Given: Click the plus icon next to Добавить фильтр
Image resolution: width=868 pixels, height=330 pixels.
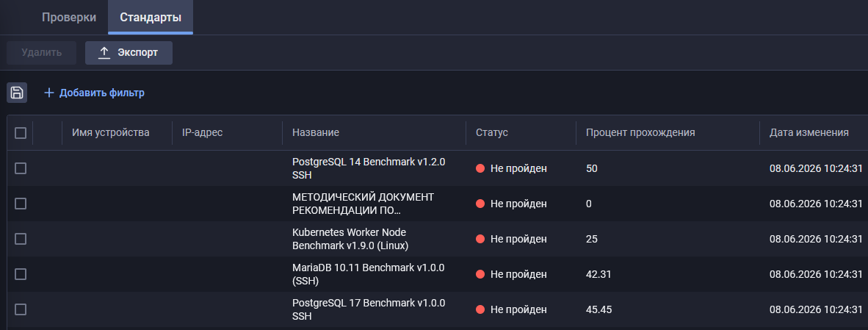Looking at the screenshot, I should point(48,93).
